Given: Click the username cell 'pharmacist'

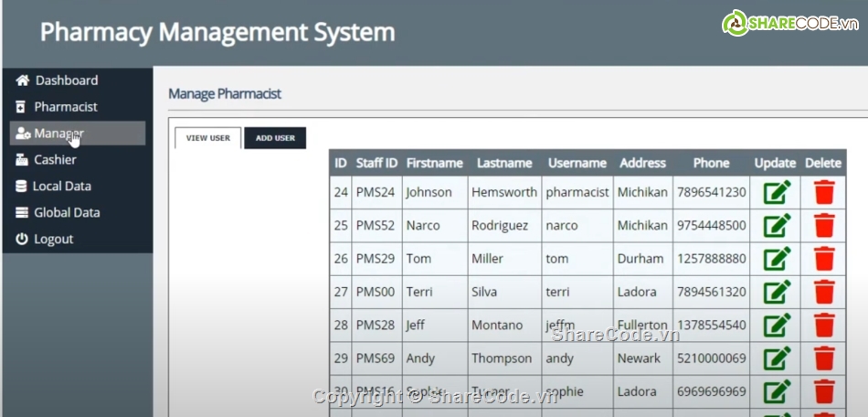Looking at the screenshot, I should pyautogui.click(x=577, y=192).
